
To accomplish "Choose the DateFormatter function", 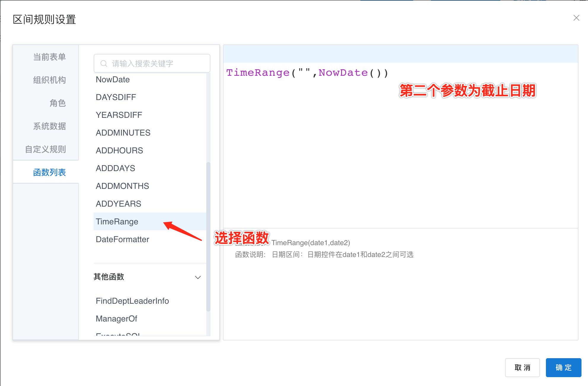I will (x=122, y=239).
